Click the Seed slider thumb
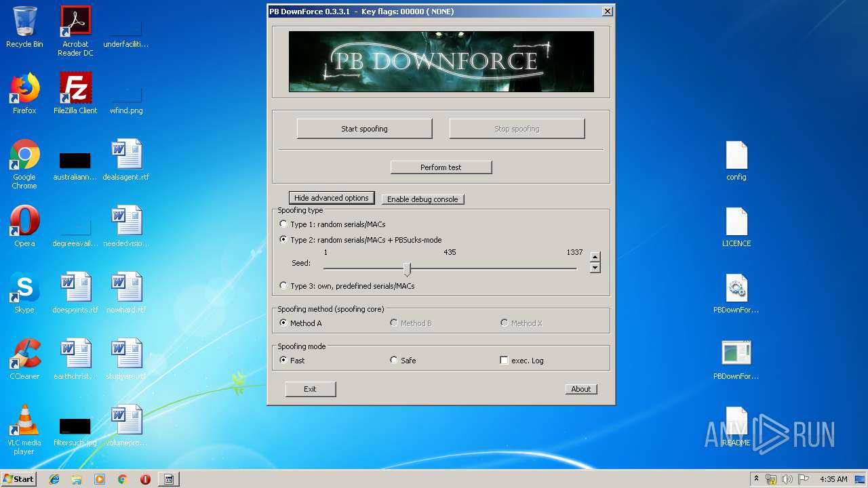Image resolution: width=868 pixels, height=488 pixels. 407,269
